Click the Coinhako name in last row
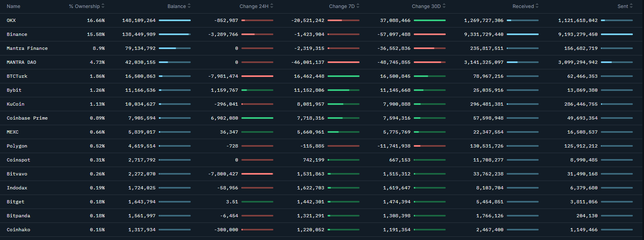 [18, 230]
